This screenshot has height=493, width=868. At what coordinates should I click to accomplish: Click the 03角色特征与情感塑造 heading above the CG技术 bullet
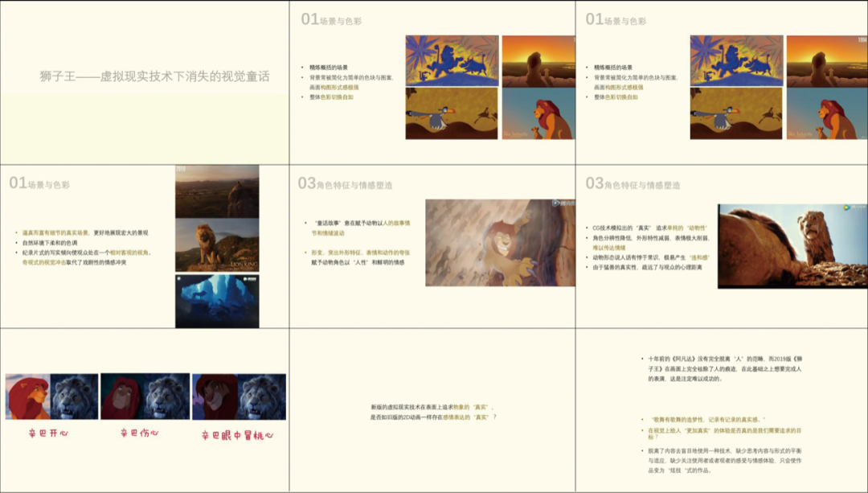click(x=633, y=183)
